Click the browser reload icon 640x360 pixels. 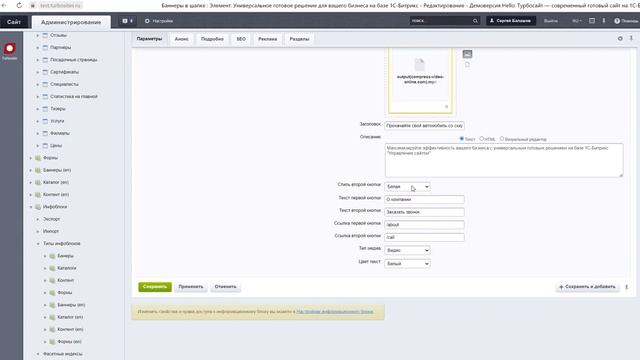pyautogui.click(x=19, y=5)
